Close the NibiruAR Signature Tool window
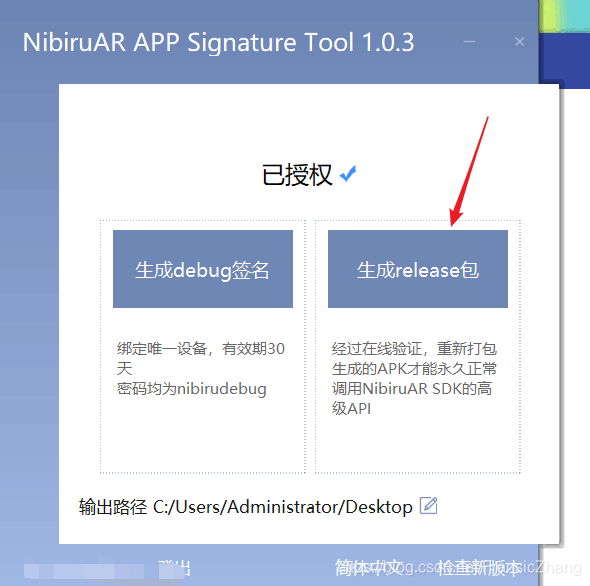Viewport: 590px width, 586px height. click(x=519, y=41)
